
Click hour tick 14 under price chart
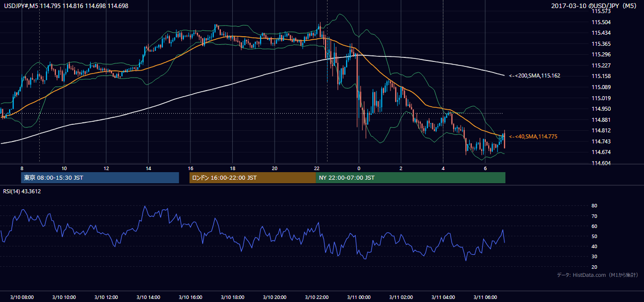148,168
